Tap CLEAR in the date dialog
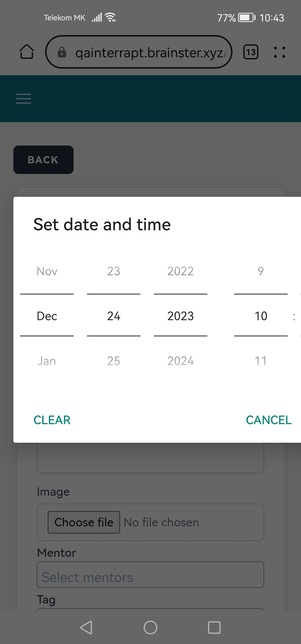The image size is (301, 644). 52,420
